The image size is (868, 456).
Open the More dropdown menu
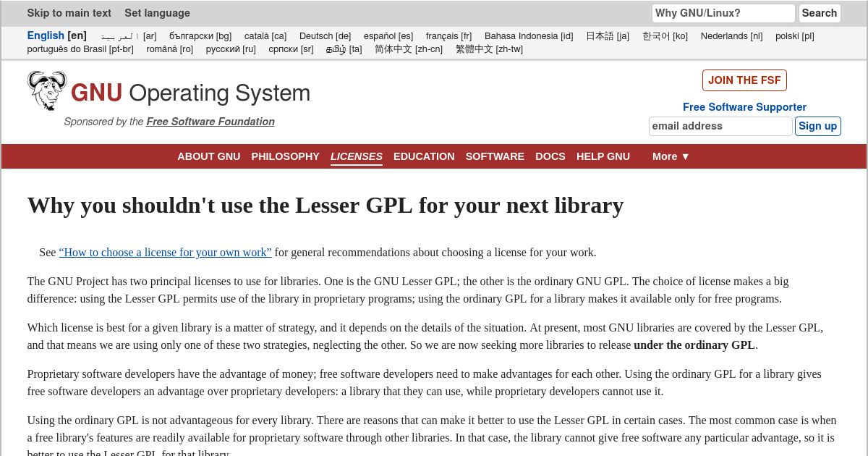point(671,156)
